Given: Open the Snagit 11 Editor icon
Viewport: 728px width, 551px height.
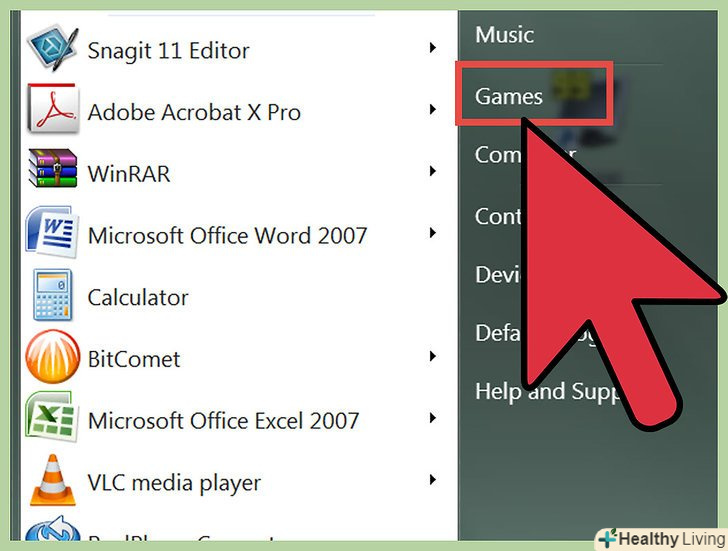Looking at the screenshot, I should tap(52, 48).
